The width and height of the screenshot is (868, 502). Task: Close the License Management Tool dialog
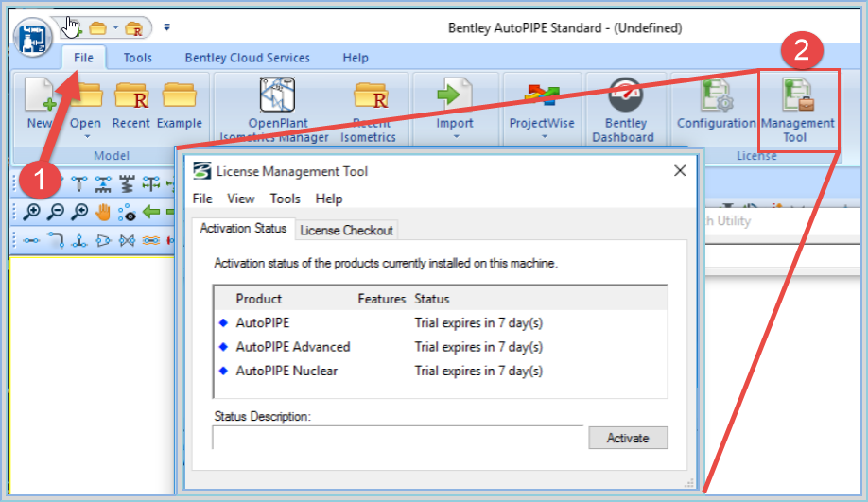point(680,171)
